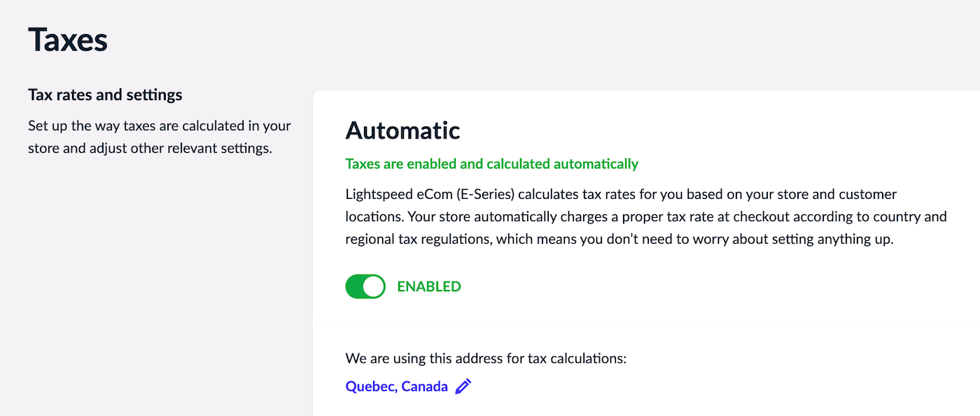Click "store and adjust other relevant settings" line
Screen dimensions: 980x416
(149, 148)
